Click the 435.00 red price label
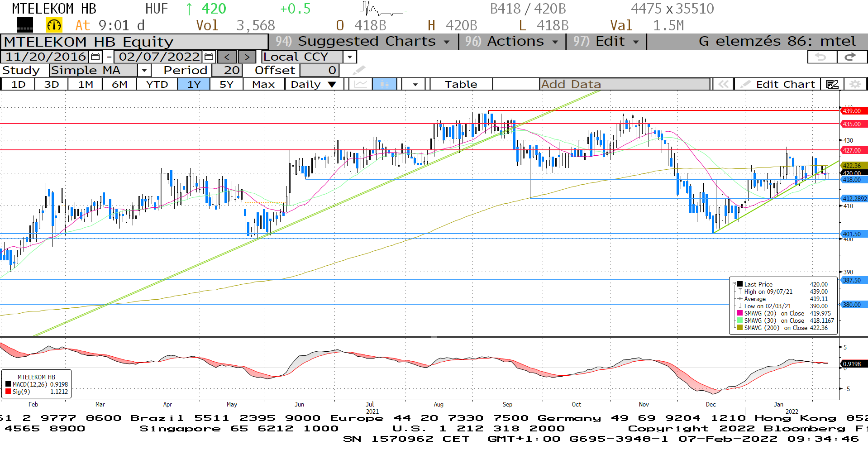This screenshot has height=464, width=868. pos(854,124)
